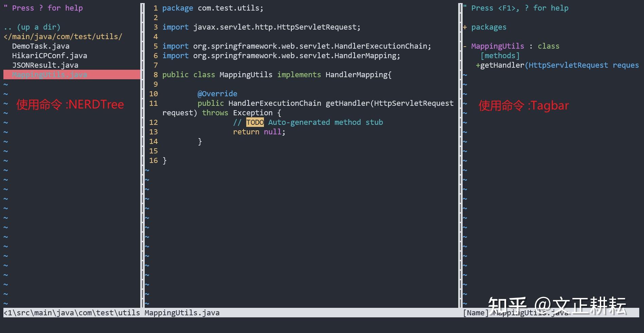Click line number 14 in the gutter

[x=154, y=141]
